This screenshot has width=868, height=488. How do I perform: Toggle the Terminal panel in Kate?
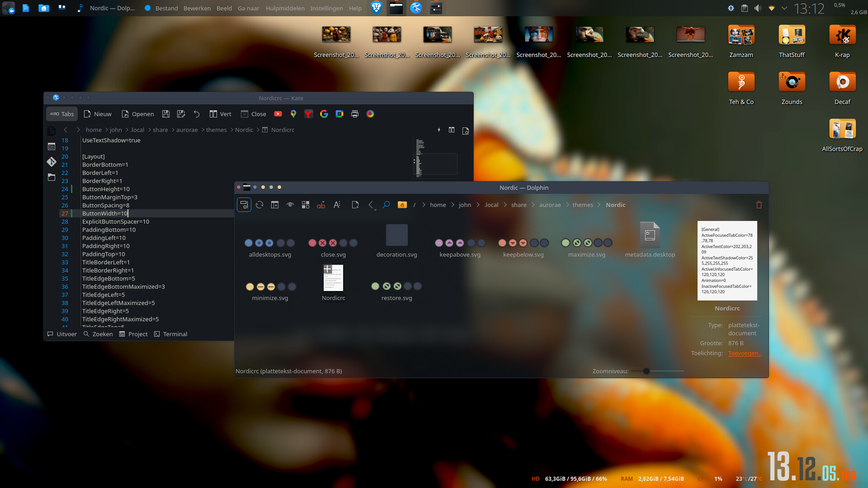pos(170,334)
